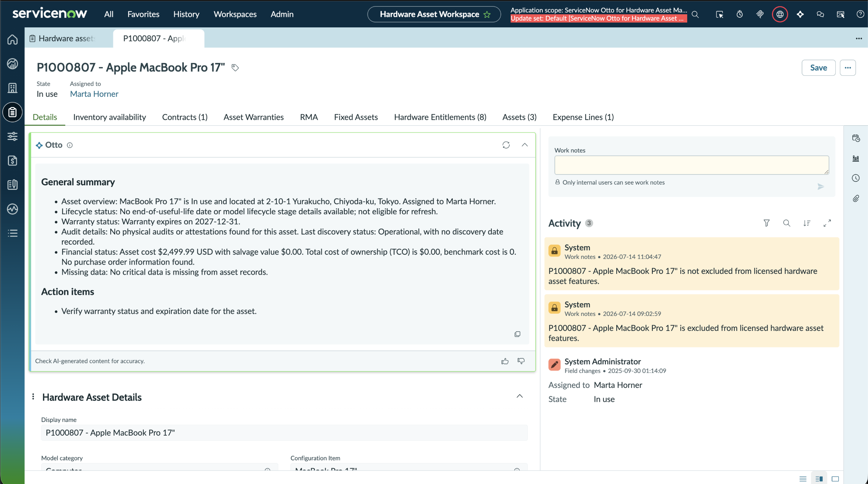868x484 pixels.
Task: Open the Admin menu
Action: (x=282, y=14)
